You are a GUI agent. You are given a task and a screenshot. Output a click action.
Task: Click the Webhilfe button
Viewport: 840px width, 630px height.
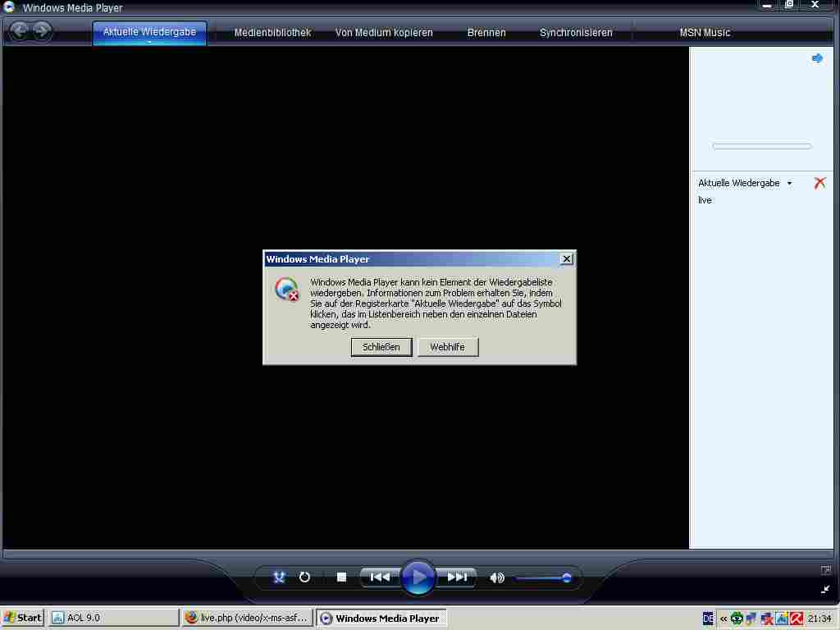point(447,347)
